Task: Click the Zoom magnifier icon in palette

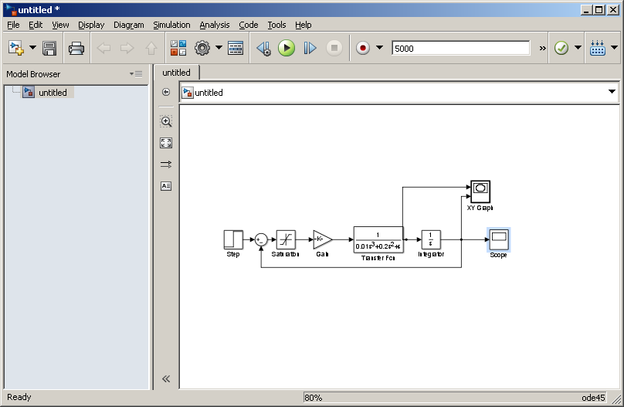Action: [166, 121]
